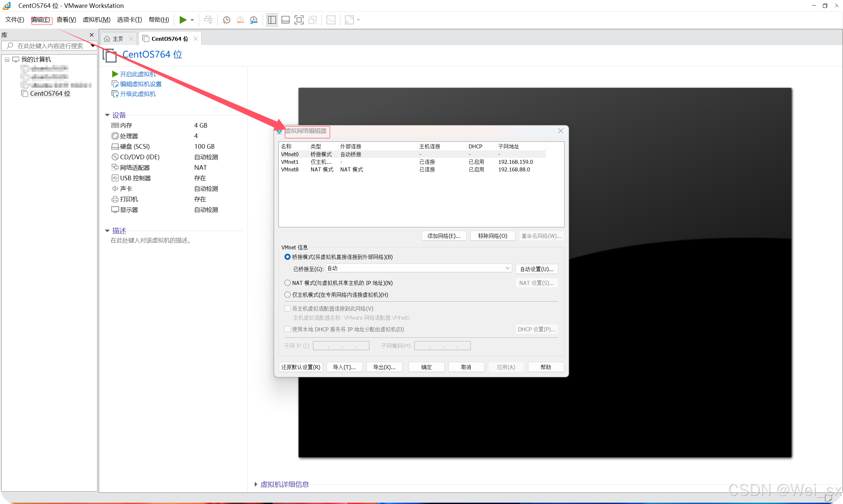This screenshot has width=843, height=504.
Task: Select the bridged mode radio button
Action: 287,257
